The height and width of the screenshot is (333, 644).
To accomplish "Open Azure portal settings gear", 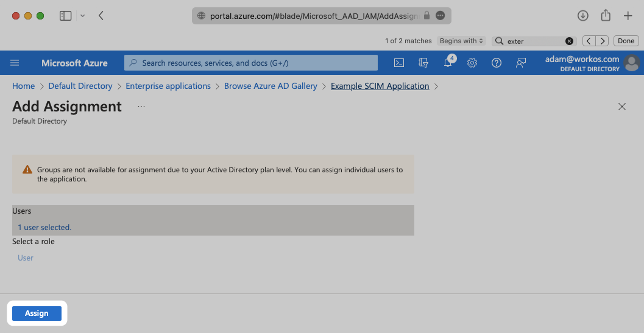I will pos(472,63).
